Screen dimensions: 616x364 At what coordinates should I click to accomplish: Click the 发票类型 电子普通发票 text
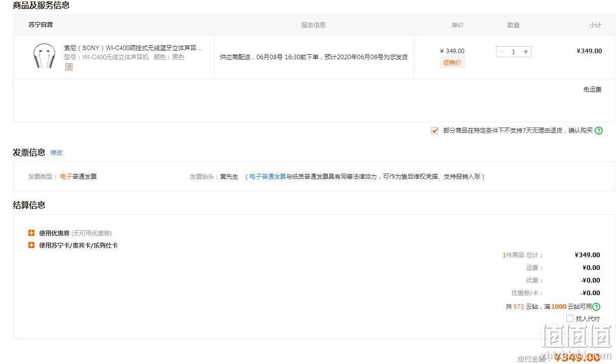pos(62,177)
